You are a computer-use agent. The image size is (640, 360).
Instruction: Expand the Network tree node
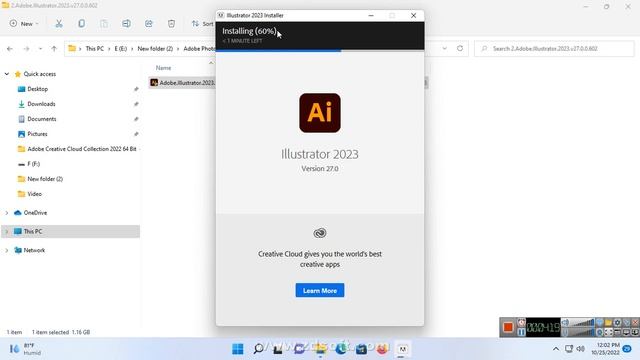pos(7,250)
